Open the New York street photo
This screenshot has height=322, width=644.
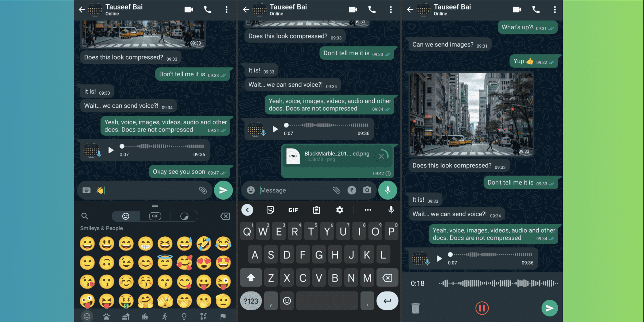[471, 114]
